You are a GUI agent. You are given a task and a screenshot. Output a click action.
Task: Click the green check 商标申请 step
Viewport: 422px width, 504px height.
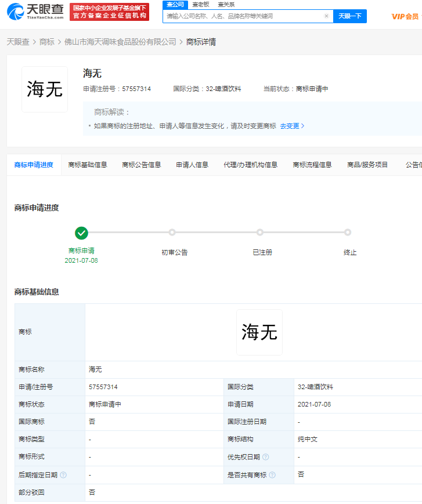tap(81, 233)
